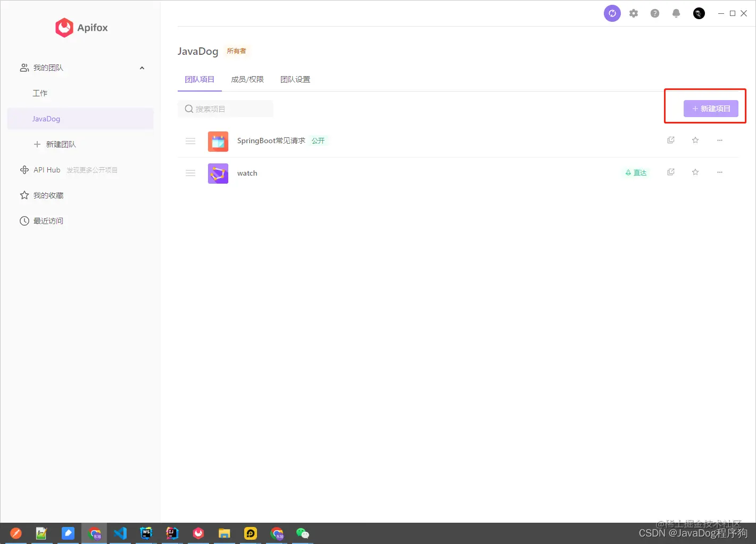Click the people icon beside 我的团队
Viewport: 756px width, 544px height.
pos(24,68)
